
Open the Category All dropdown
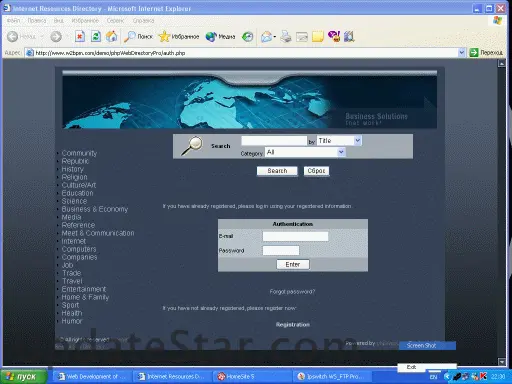click(305, 152)
